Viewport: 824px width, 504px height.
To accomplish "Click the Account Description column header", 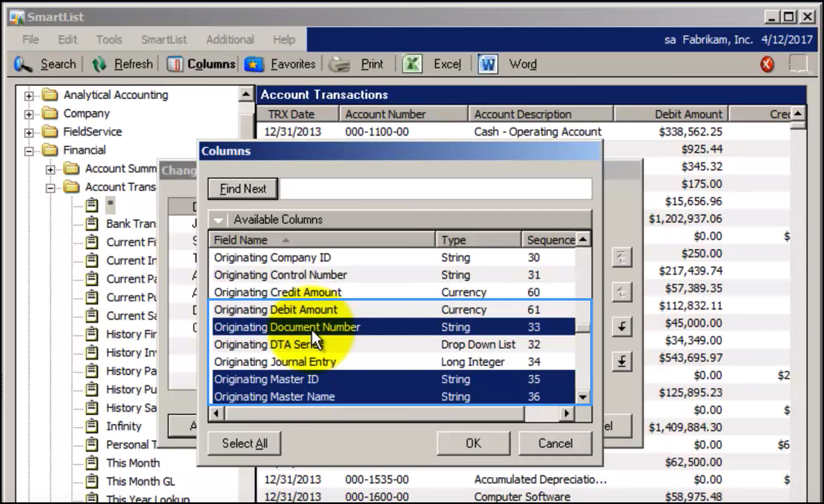I will point(541,114).
